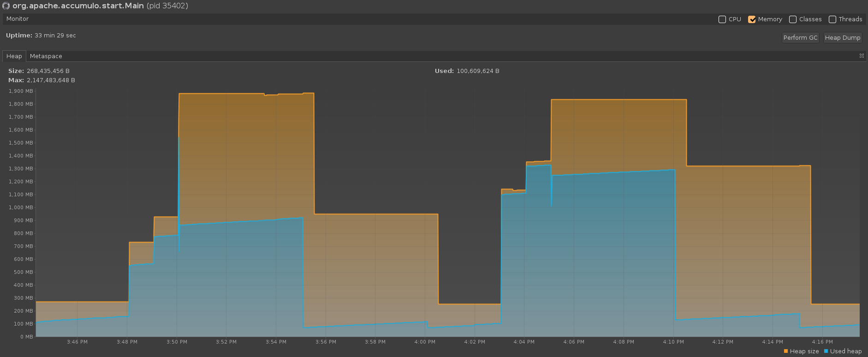Viewport: 868px width, 357px height.
Task: Enable the Classes graph checkbox
Action: (x=793, y=19)
